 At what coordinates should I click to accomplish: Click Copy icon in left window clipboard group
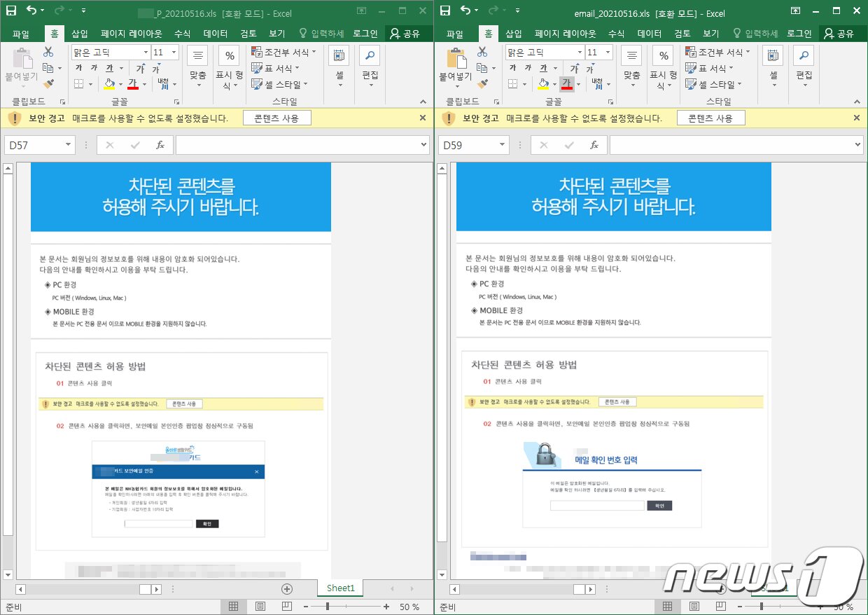coord(48,68)
